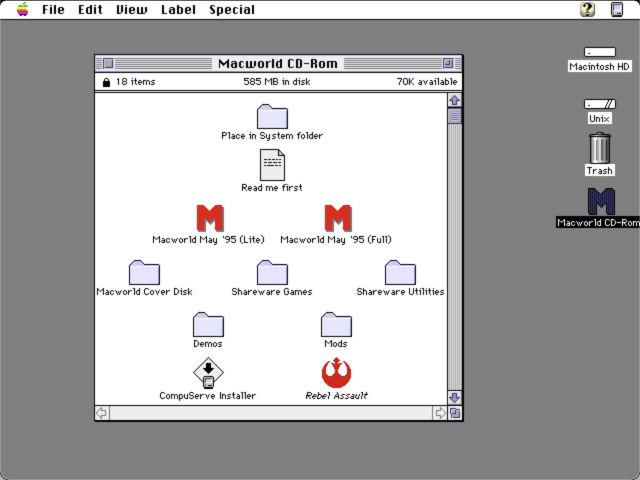Select the Macintosh HD disk icon
Image resolution: width=640 pixels, height=480 pixels.
click(600, 52)
